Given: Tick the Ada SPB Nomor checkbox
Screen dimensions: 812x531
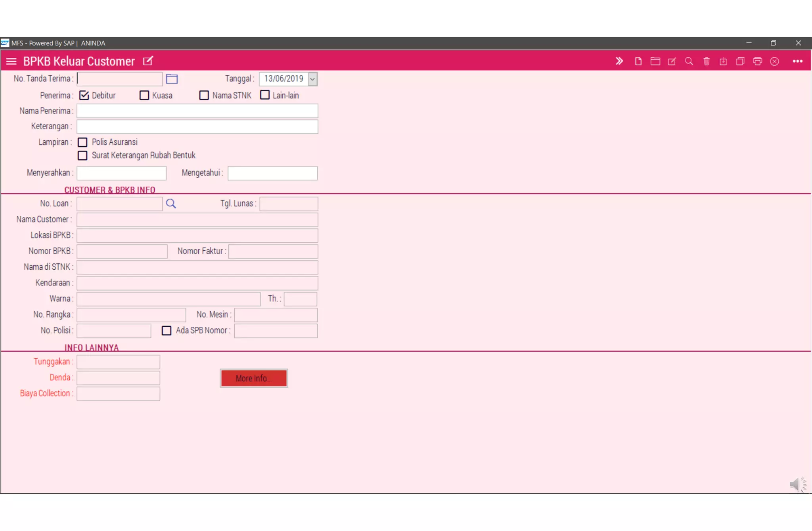Looking at the screenshot, I should [167, 330].
